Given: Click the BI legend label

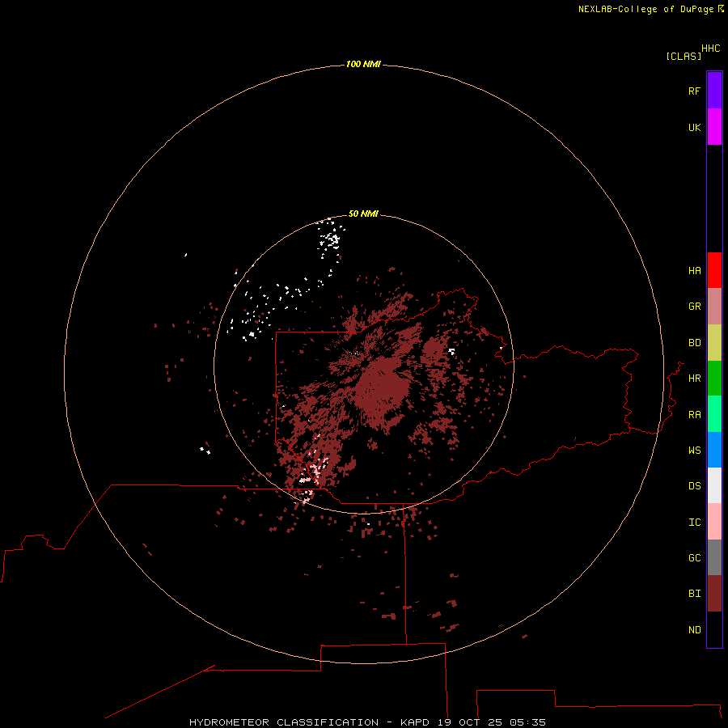Looking at the screenshot, I should 694,594.
